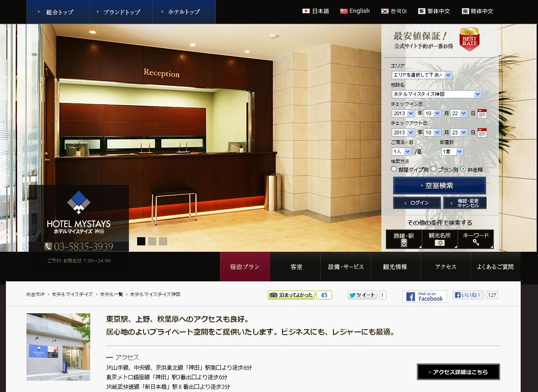
Task: Open check-in date calendar icon
Action: click(x=482, y=113)
